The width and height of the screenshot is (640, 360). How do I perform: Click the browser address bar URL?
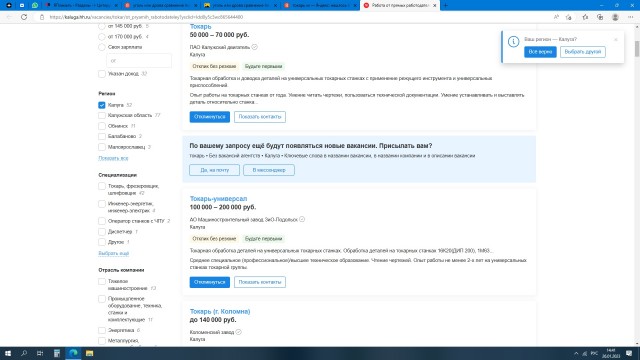coord(146,17)
